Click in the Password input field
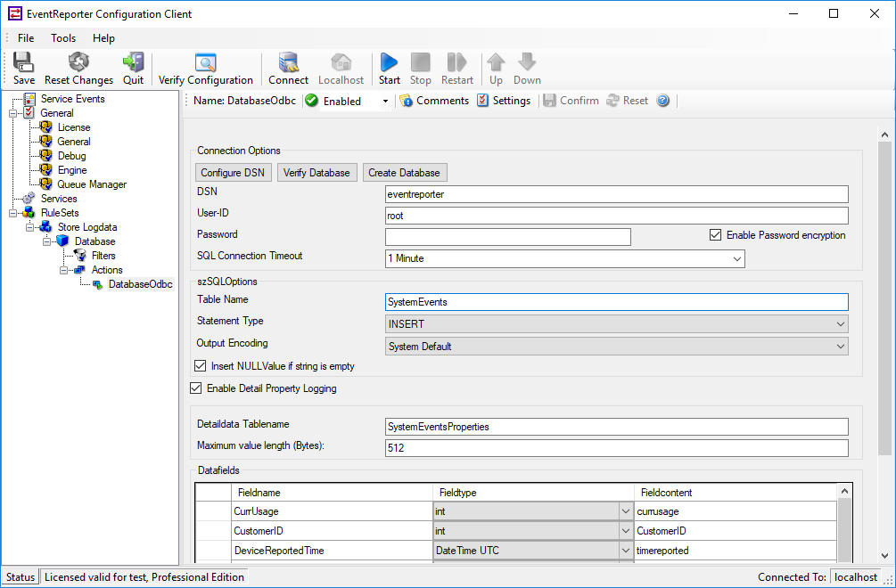The image size is (896, 588). 508,237
